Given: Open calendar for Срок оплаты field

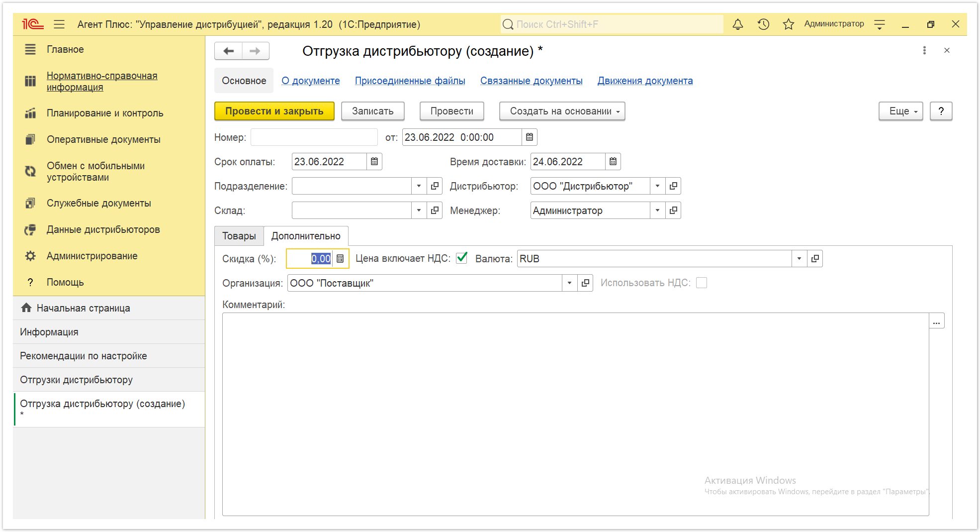Looking at the screenshot, I should [374, 162].
